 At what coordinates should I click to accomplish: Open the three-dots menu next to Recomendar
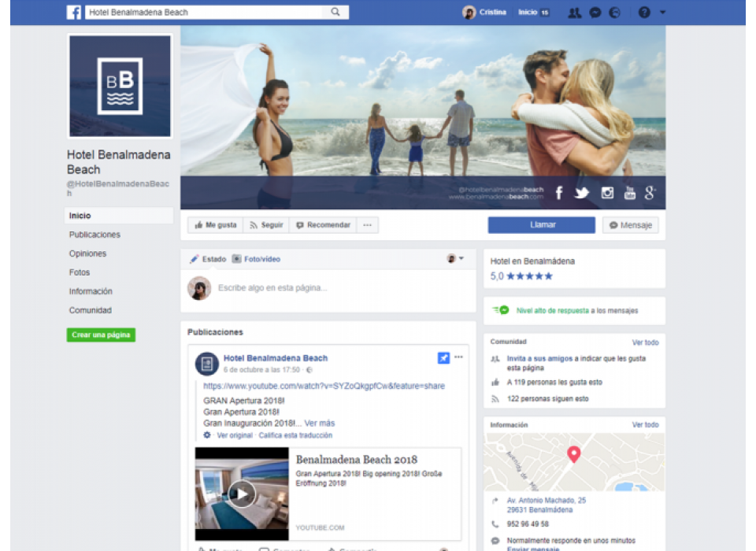point(368,225)
